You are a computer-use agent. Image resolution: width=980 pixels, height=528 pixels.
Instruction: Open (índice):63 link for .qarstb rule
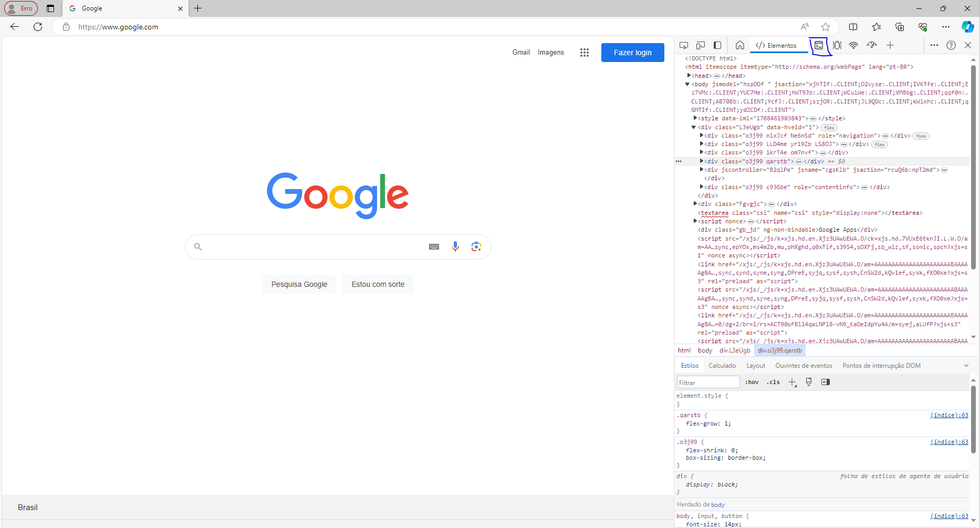coord(949,415)
